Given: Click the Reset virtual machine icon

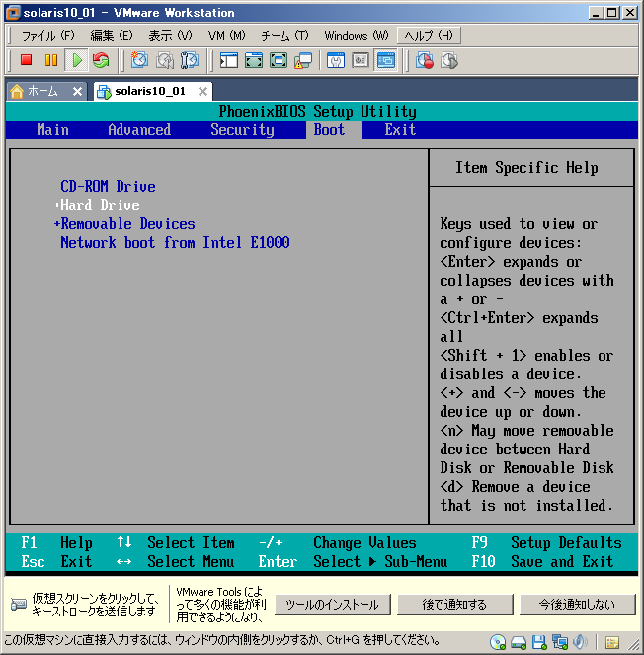Looking at the screenshot, I should point(101,60).
